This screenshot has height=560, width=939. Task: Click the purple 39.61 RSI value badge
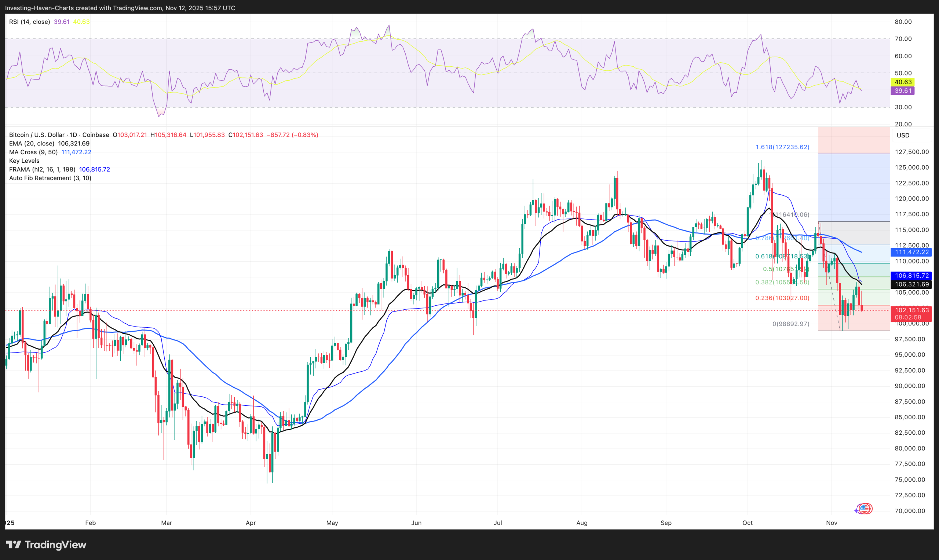[903, 91]
